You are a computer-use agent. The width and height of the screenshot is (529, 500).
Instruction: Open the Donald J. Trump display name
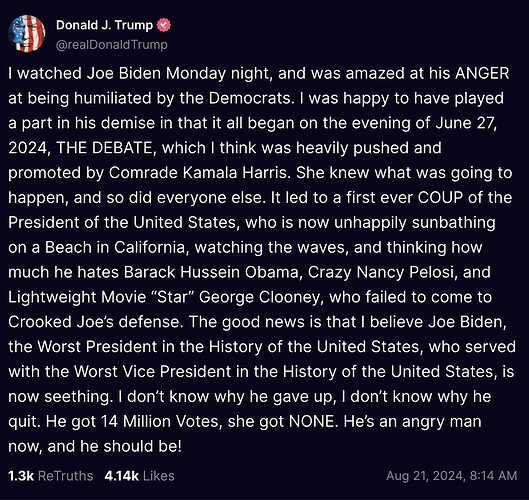(x=104, y=25)
